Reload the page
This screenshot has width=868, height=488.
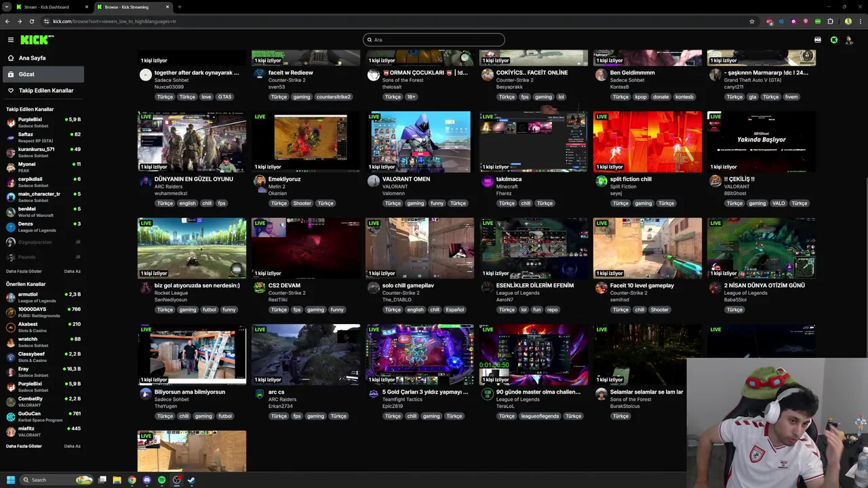pos(31,21)
